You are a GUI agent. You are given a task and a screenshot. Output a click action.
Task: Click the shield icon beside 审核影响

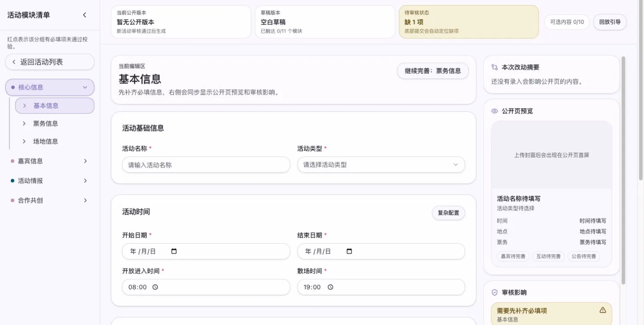[494, 292]
